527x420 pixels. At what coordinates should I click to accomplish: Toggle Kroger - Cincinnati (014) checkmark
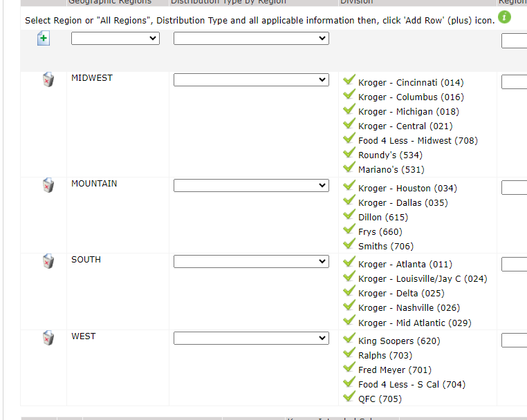[349, 81]
